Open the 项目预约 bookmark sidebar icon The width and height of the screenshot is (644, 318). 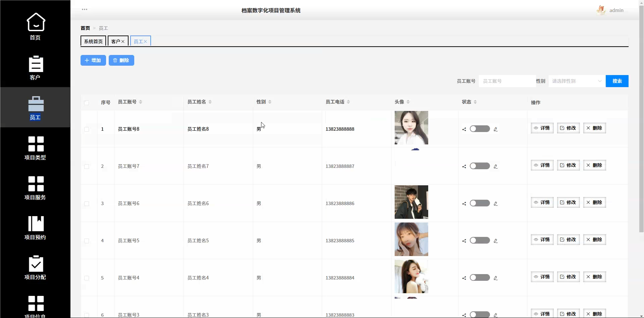(x=36, y=224)
